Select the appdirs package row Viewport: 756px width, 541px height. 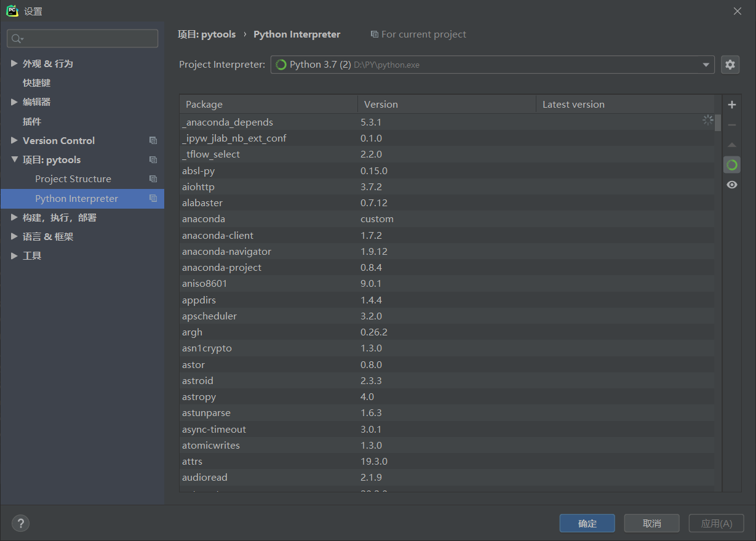(x=447, y=300)
